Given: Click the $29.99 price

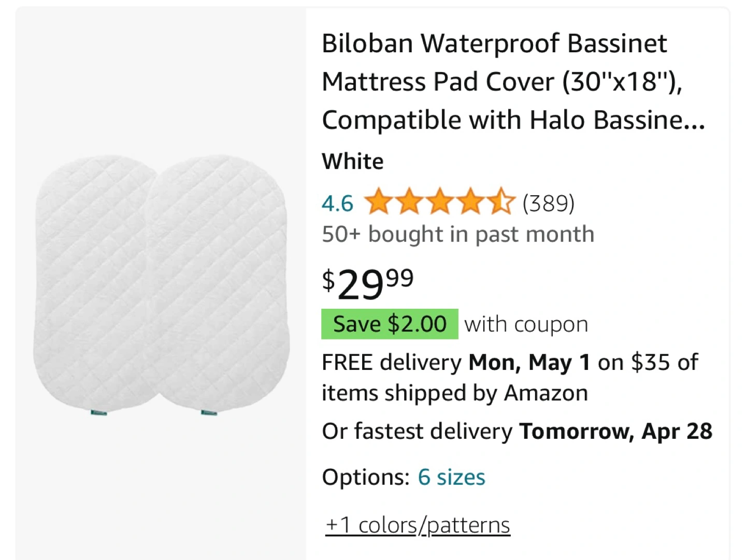Looking at the screenshot, I should pos(368,284).
